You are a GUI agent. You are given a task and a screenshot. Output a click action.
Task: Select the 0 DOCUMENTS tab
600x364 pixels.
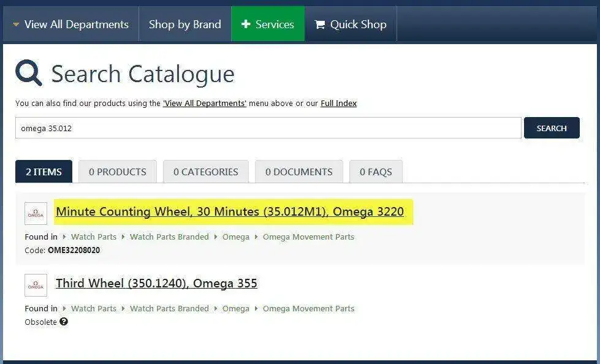coord(299,172)
